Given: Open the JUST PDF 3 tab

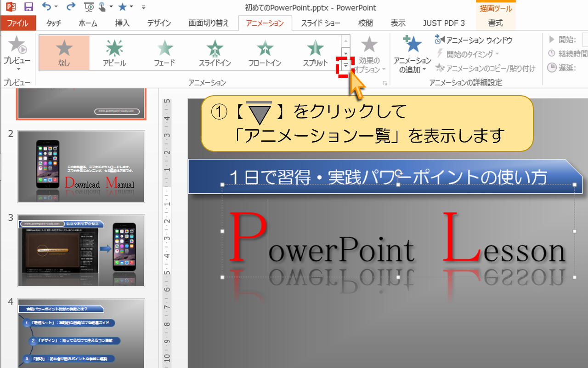Looking at the screenshot, I should (x=444, y=23).
